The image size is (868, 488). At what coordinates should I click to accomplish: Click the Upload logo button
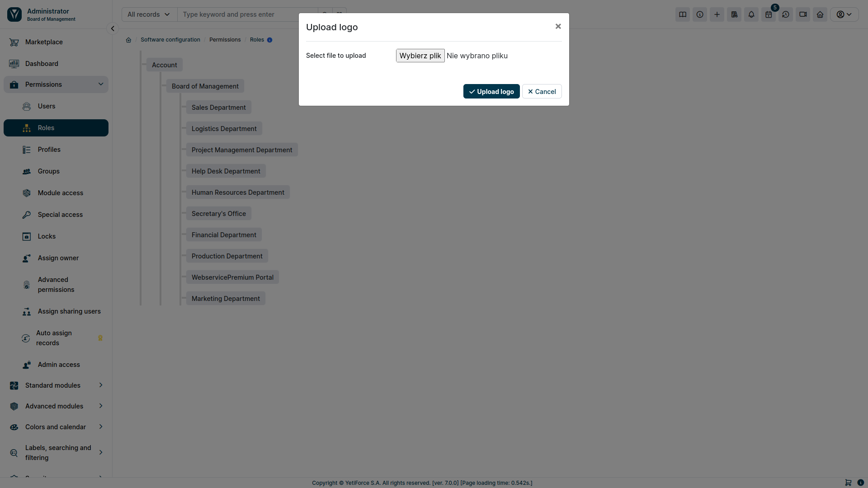[x=491, y=91]
